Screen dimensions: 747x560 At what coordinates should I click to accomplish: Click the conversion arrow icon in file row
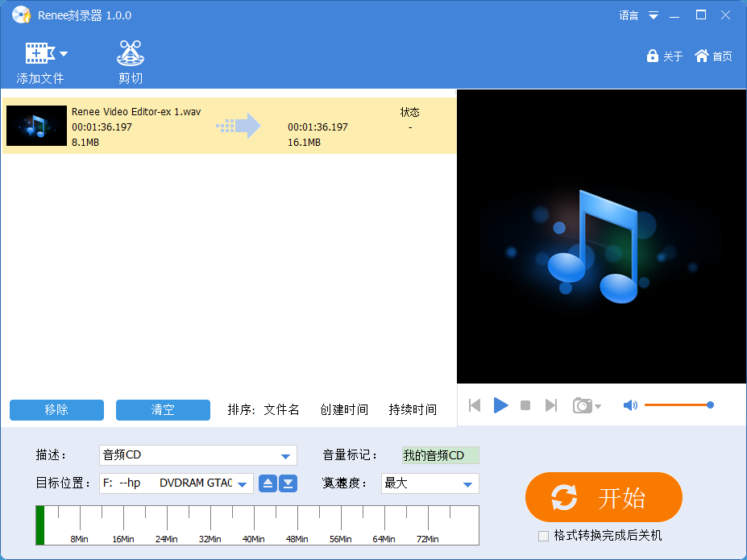click(239, 126)
